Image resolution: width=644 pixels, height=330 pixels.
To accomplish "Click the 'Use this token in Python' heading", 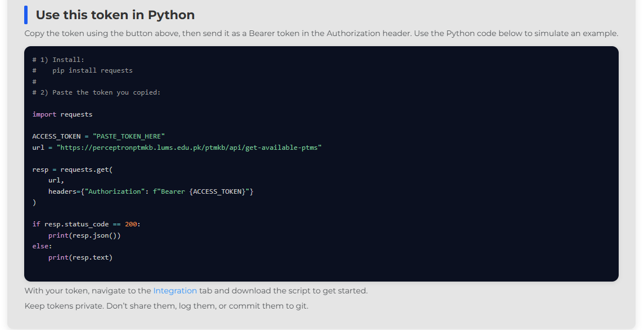I will 115,15.
